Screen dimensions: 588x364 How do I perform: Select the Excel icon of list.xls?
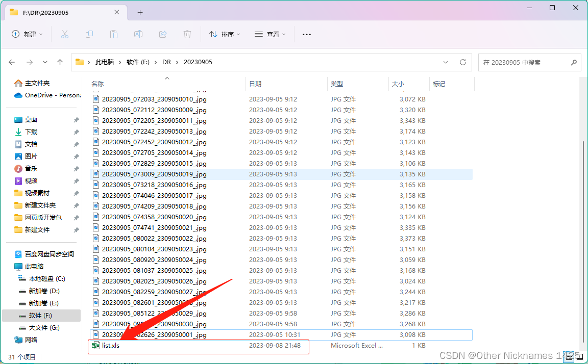pyautogui.click(x=95, y=345)
